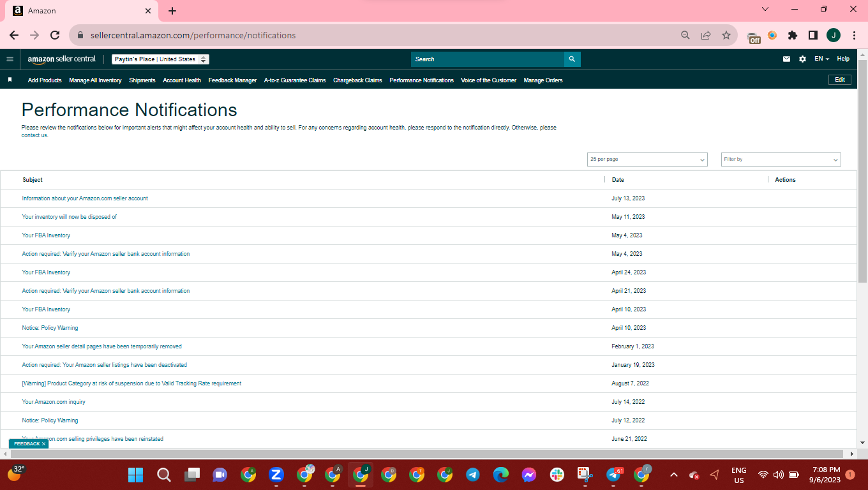Go to Manage Orders

pos(543,80)
